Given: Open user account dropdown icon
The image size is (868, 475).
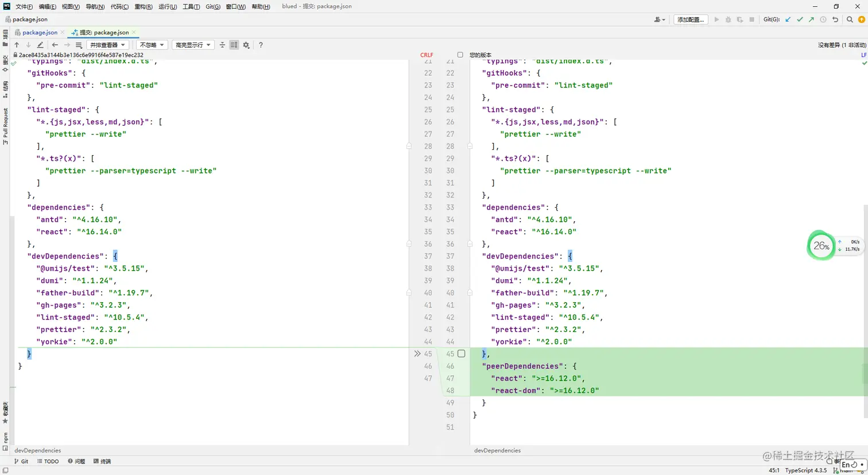Looking at the screenshot, I should click(660, 20).
